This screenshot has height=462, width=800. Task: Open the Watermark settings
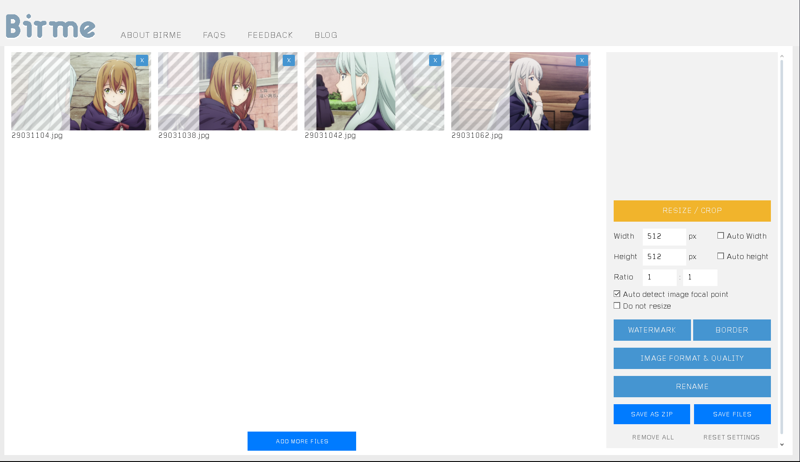point(652,330)
